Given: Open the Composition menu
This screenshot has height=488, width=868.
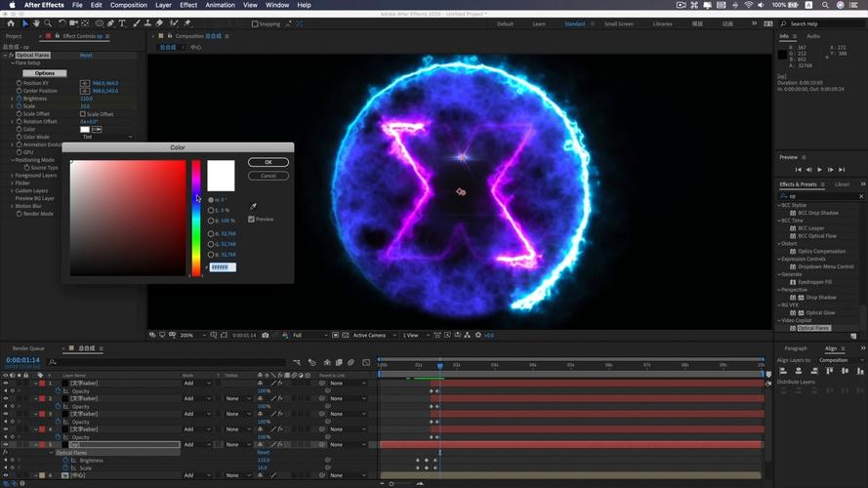Looking at the screenshot, I should pos(129,5).
